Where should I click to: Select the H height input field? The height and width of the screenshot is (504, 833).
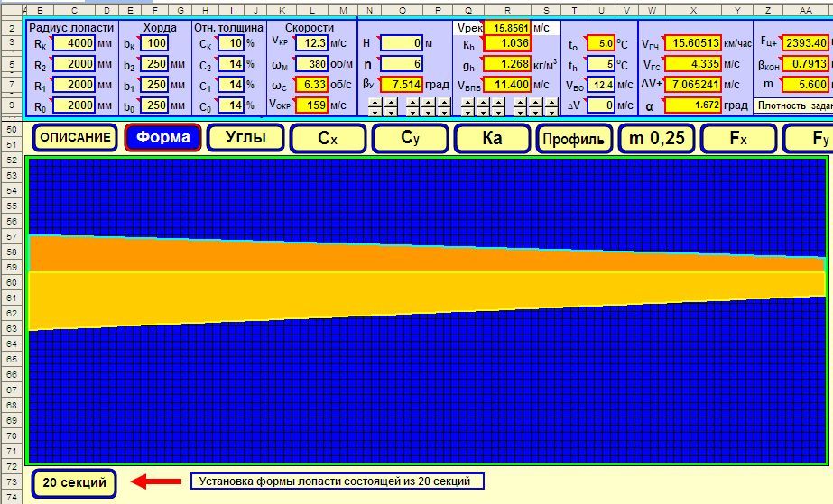(401, 43)
